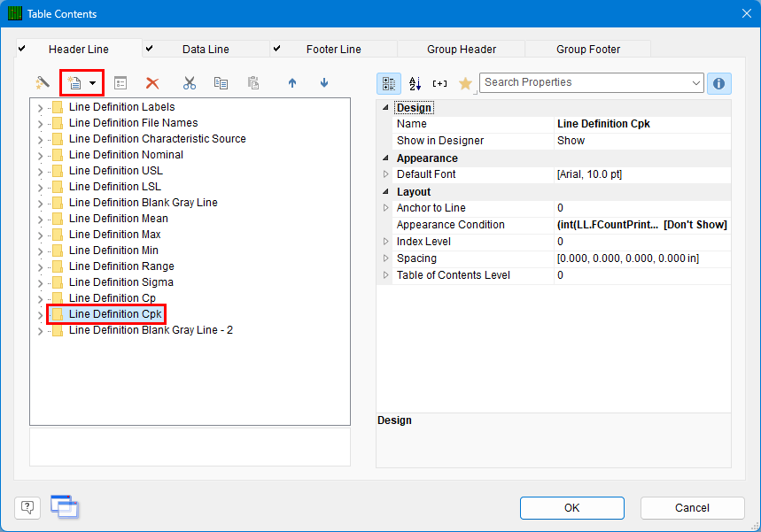Click the scissors cut icon
761x532 pixels.
pyautogui.click(x=190, y=83)
